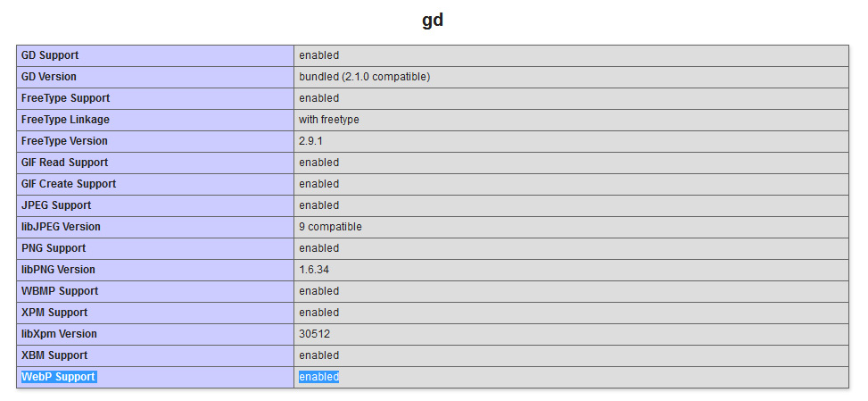Image resolution: width=868 pixels, height=401 pixels.
Task: Click the WBMP Support label
Action: coord(60,291)
